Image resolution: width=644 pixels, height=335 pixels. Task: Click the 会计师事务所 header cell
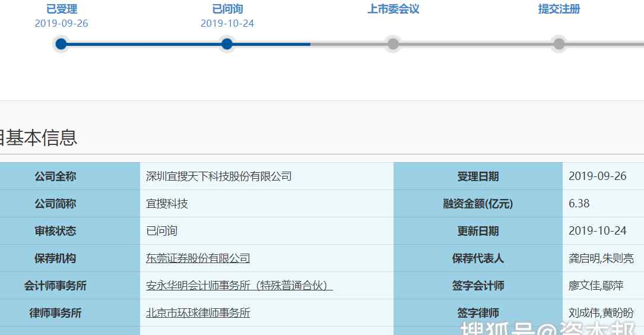pyautogui.click(x=70, y=285)
